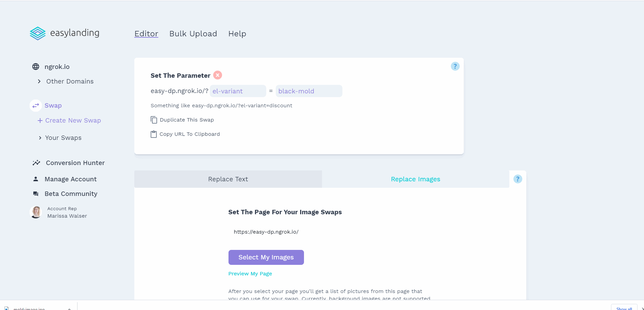Click the Conversion Hunter chart icon
Viewport: 644px width, 310px height.
(36, 163)
